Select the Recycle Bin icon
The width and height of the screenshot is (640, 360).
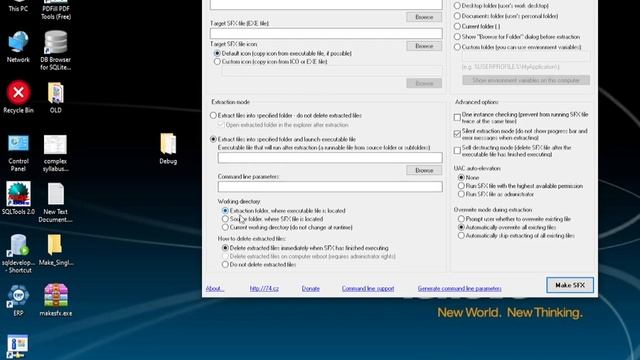pyautogui.click(x=18, y=97)
